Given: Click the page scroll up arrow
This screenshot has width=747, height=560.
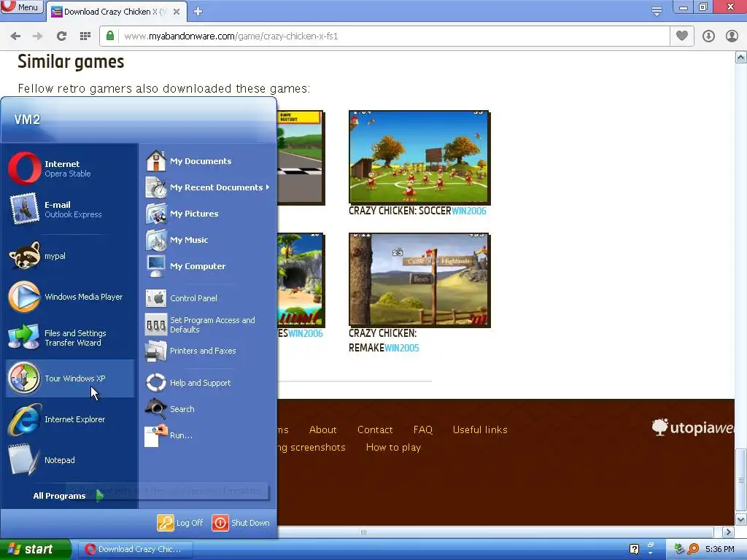Looking at the screenshot, I should 741,58.
